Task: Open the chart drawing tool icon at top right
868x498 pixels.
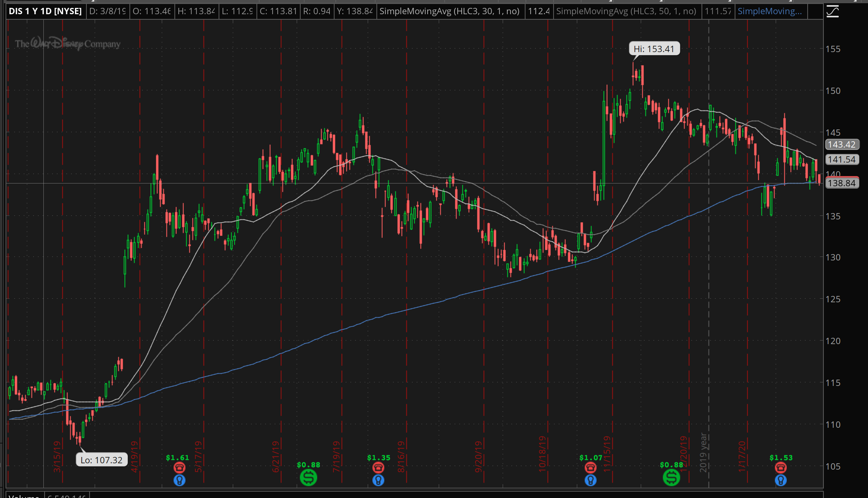Action: click(832, 11)
